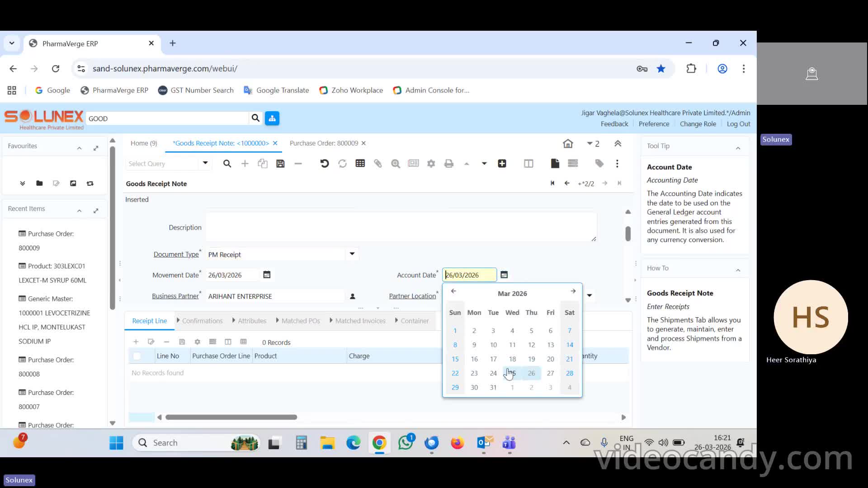The width and height of the screenshot is (868, 488).
Task: Click the Business Partner info icon
Action: pos(353,296)
